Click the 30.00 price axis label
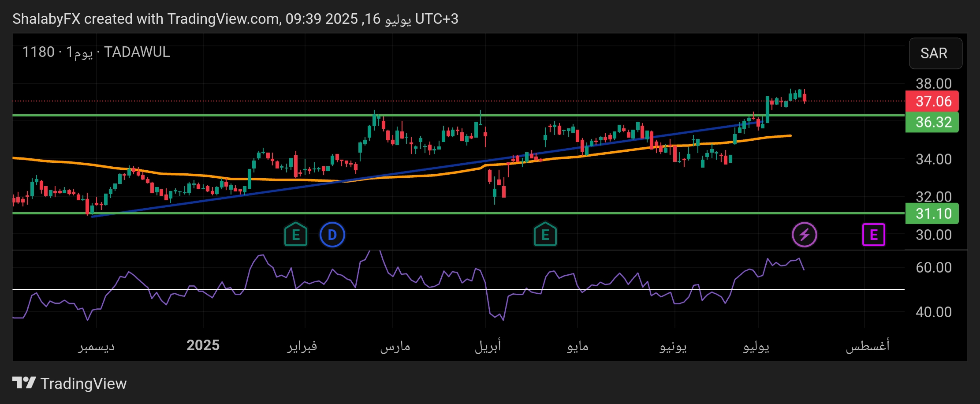Viewport: 980px width, 404px height. [x=934, y=235]
